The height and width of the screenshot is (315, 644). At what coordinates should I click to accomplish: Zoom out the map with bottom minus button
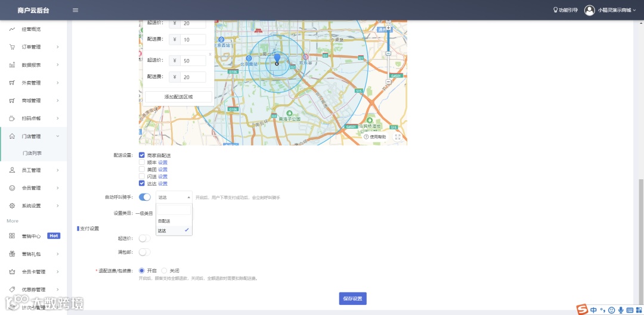pos(389,82)
